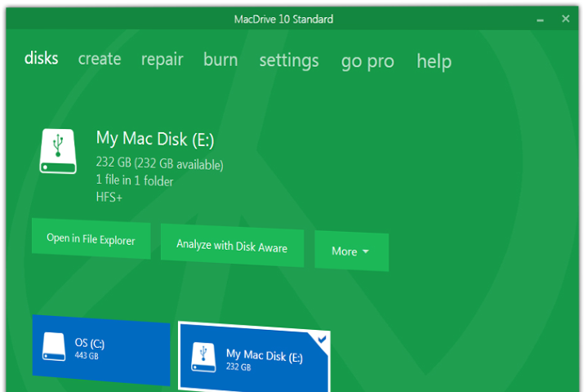Click the hard drive icon in OS (C:) tile
Viewport: 588px width, 392px height.
pyautogui.click(x=54, y=346)
